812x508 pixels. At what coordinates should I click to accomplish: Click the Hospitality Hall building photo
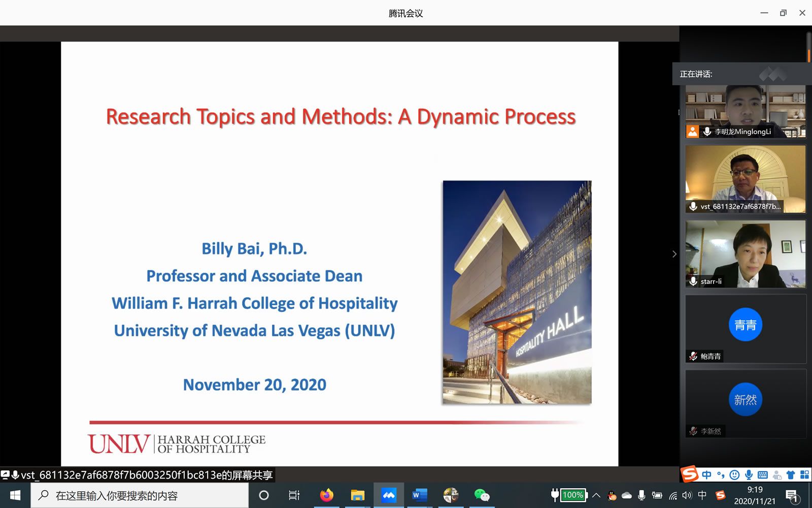[517, 292]
